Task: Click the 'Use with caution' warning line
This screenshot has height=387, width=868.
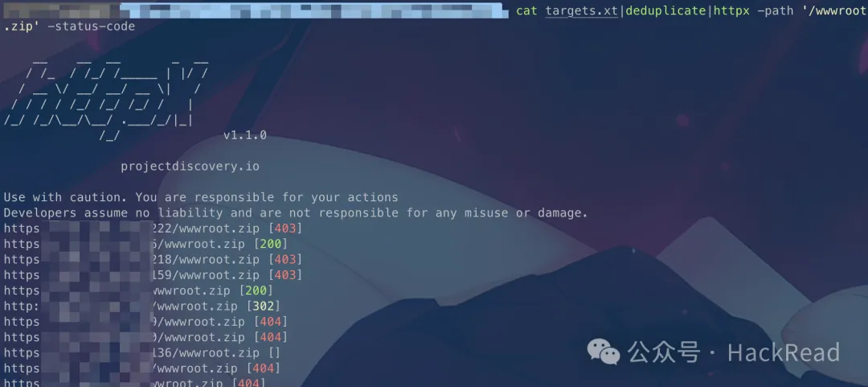Action: pyautogui.click(x=201, y=197)
